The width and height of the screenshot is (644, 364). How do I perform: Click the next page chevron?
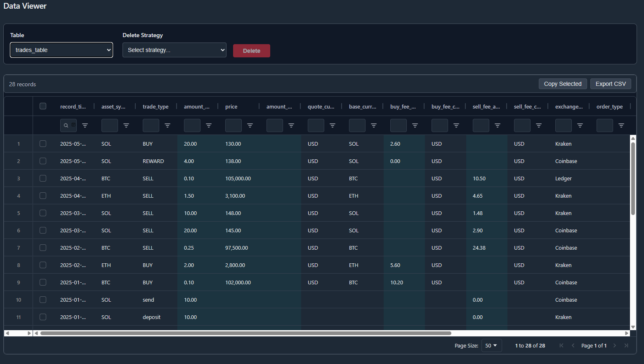click(614, 345)
